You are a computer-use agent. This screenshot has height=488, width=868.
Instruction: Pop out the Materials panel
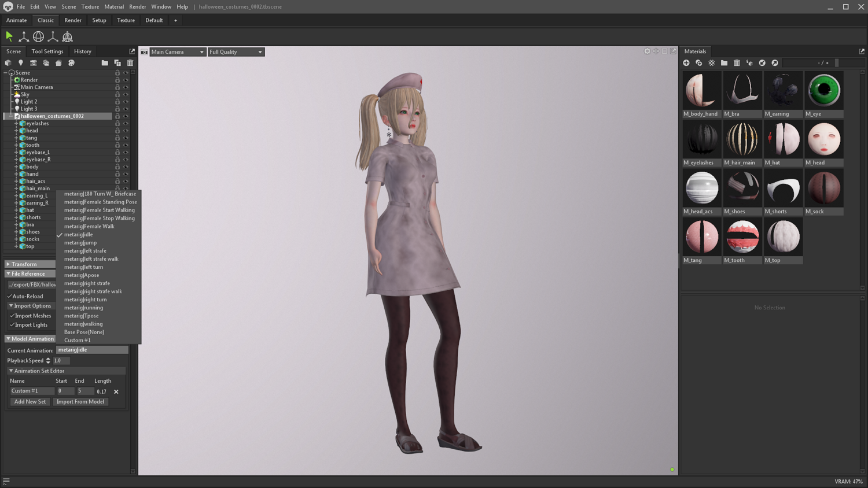click(x=862, y=51)
